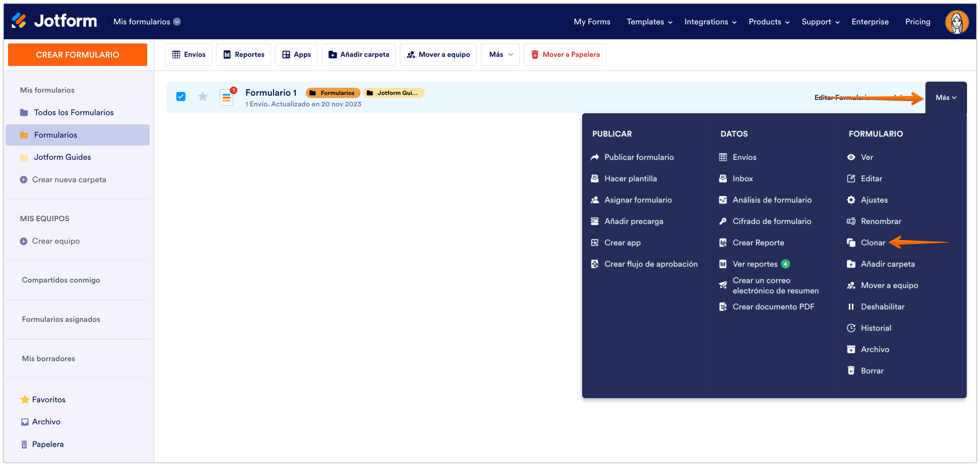The height and width of the screenshot is (466, 980).
Task: Click the user avatar in the top right
Action: [x=956, y=22]
